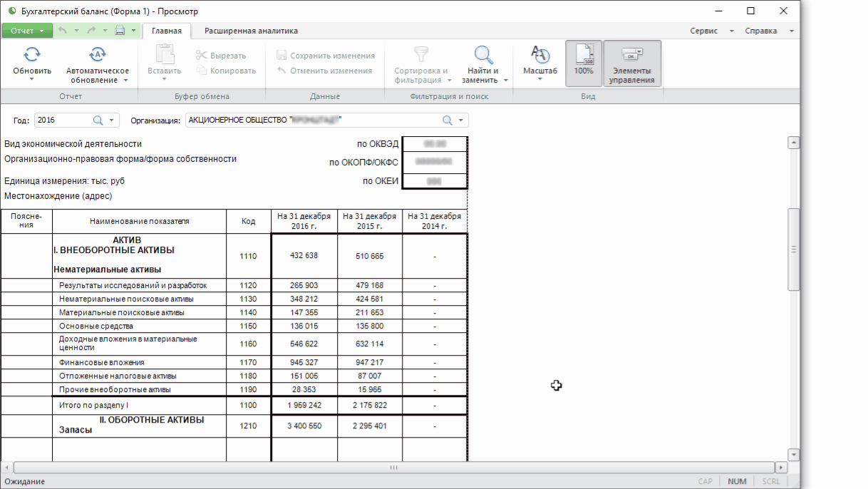Open the Сервис menu
Viewport: 868px width, 489px height.
711,31
